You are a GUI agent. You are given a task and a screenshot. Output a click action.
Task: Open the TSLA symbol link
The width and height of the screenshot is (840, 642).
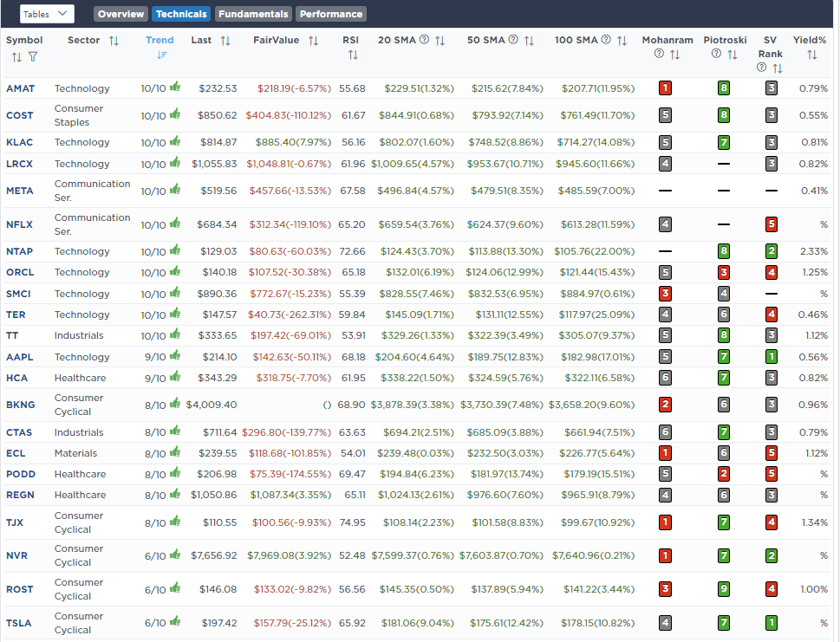(19, 623)
